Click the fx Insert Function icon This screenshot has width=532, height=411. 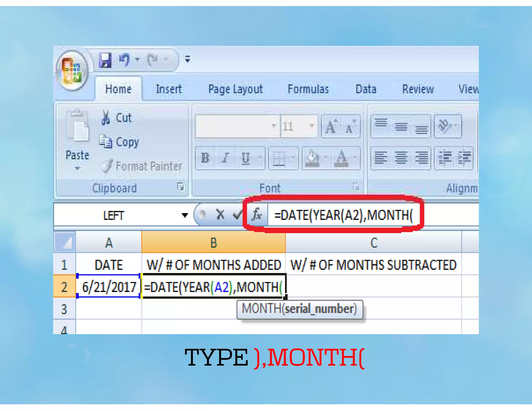tap(257, 215)
